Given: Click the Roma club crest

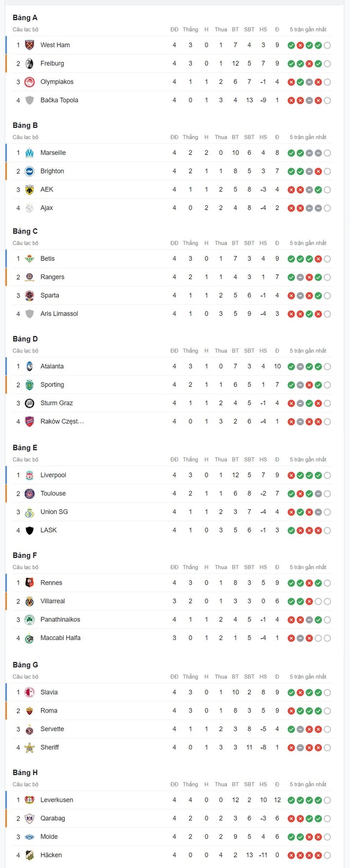Looking at the screenshot, I should pyautogui.click(x=30, y=711).
